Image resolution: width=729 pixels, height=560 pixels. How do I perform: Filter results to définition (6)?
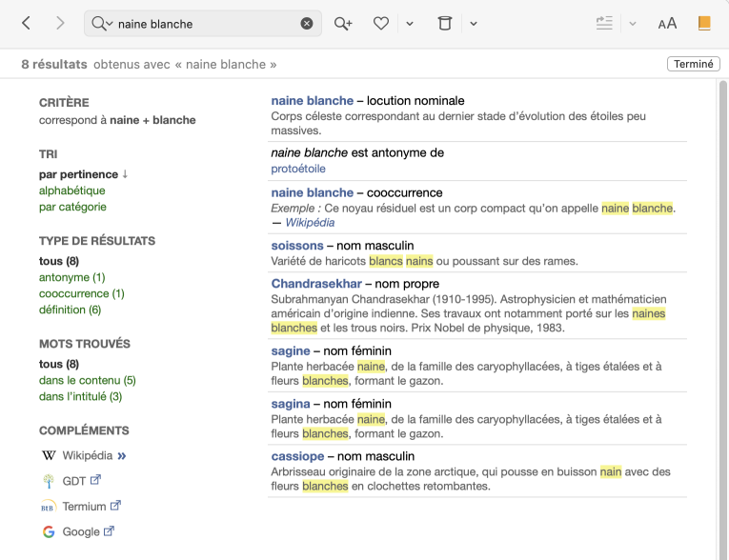click(70, 310)
